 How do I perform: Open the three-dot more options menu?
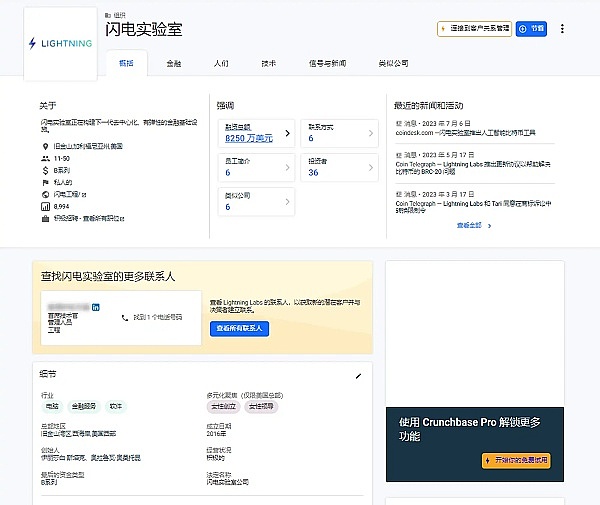click(x=562, y=29)
